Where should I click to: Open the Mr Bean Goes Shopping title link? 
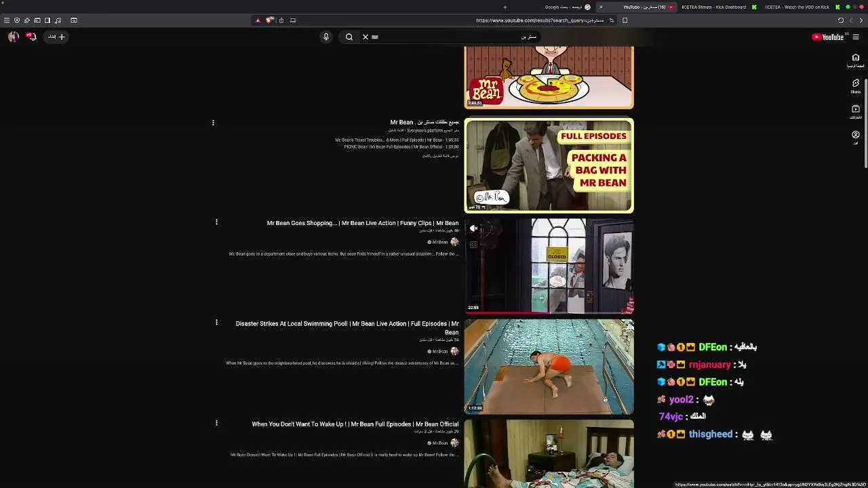pyautogui.click(x=363, y=223)
